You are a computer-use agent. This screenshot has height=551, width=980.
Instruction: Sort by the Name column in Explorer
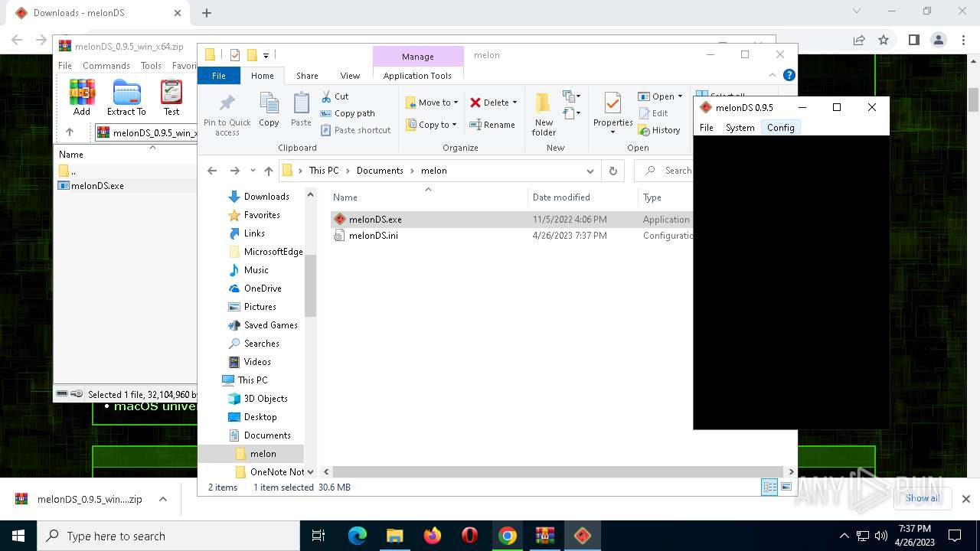pos(345,197)
